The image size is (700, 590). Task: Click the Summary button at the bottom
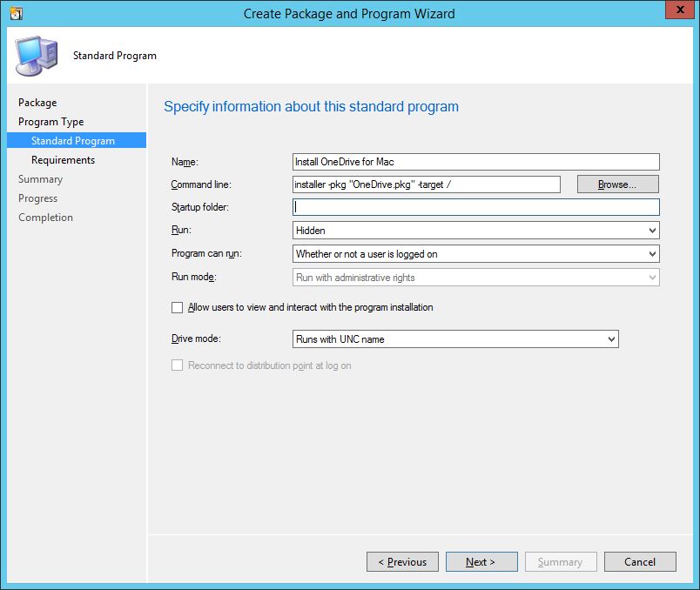click(561, 561)
